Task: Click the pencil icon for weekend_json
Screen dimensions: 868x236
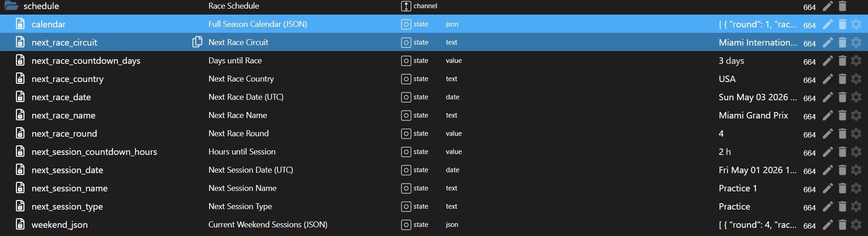Action: pos(828,225)
